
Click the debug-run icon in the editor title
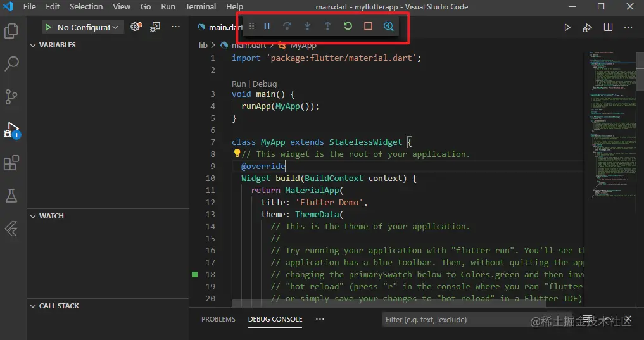pos(587,27)
